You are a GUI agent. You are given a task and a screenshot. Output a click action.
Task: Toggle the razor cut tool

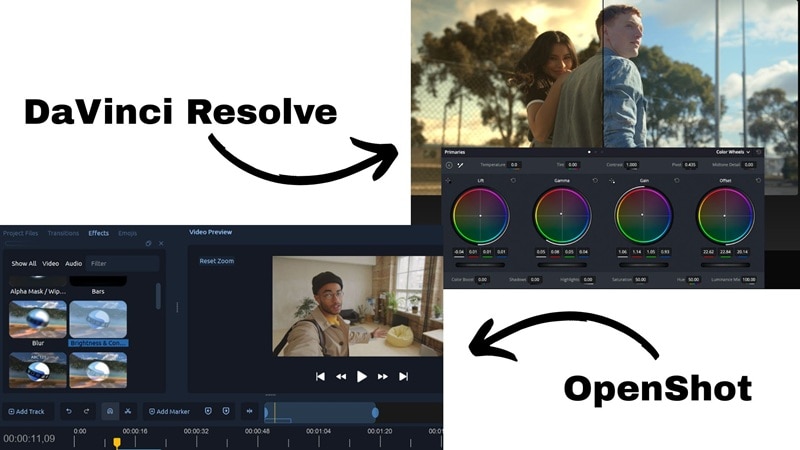coord(128,411)
